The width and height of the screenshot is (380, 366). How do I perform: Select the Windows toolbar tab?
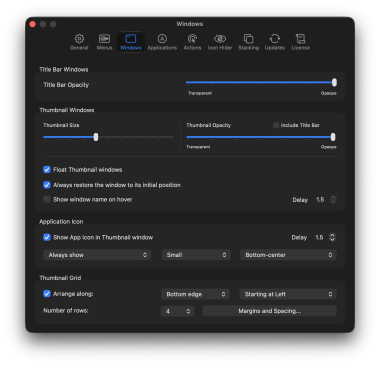[x=131, y=42]
